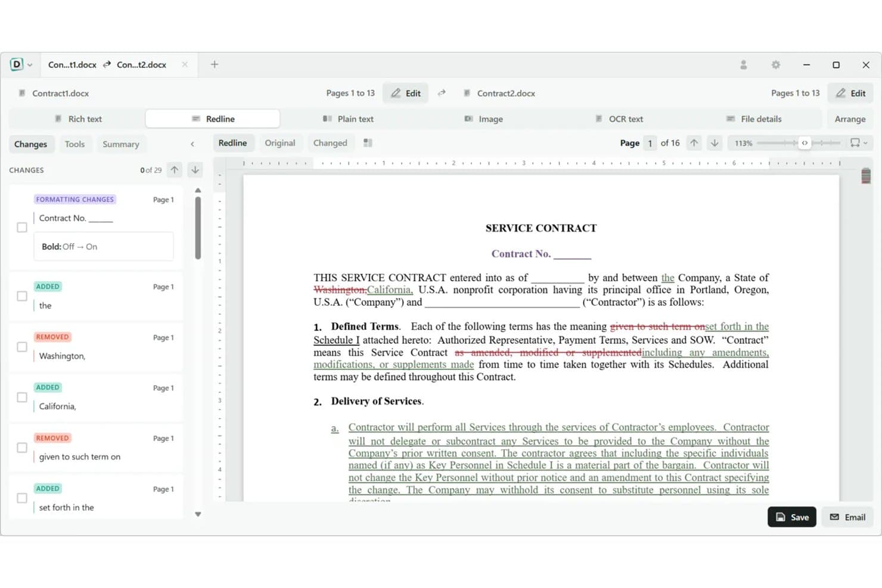Open the Image comparison tab
Viewport: 882px width, 588px height.
483,119
